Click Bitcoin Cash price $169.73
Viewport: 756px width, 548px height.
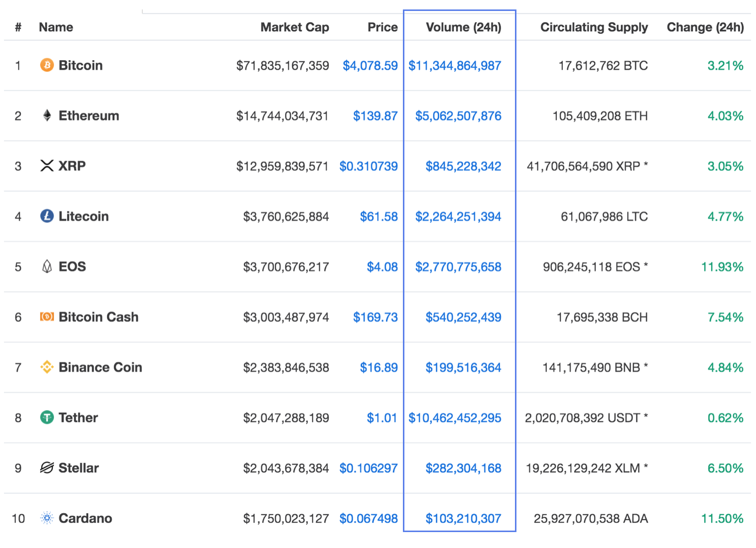coord(375,317)
